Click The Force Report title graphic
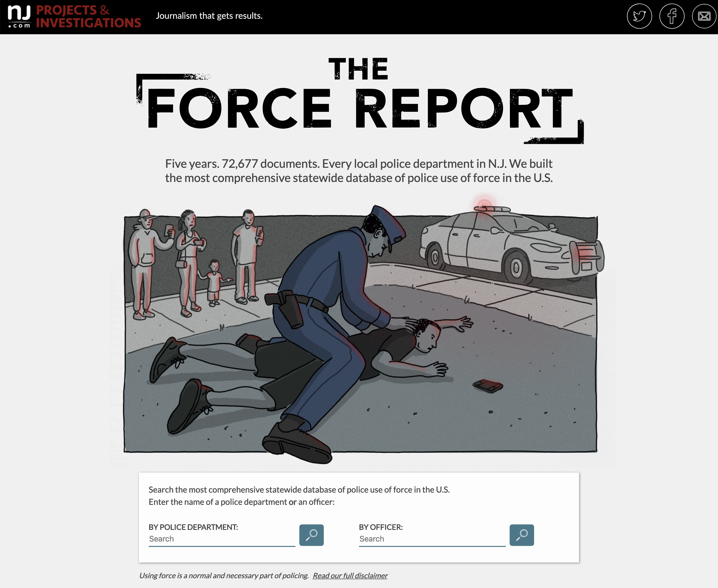Viewport: 718px width, 588px height. click(359, 102)
